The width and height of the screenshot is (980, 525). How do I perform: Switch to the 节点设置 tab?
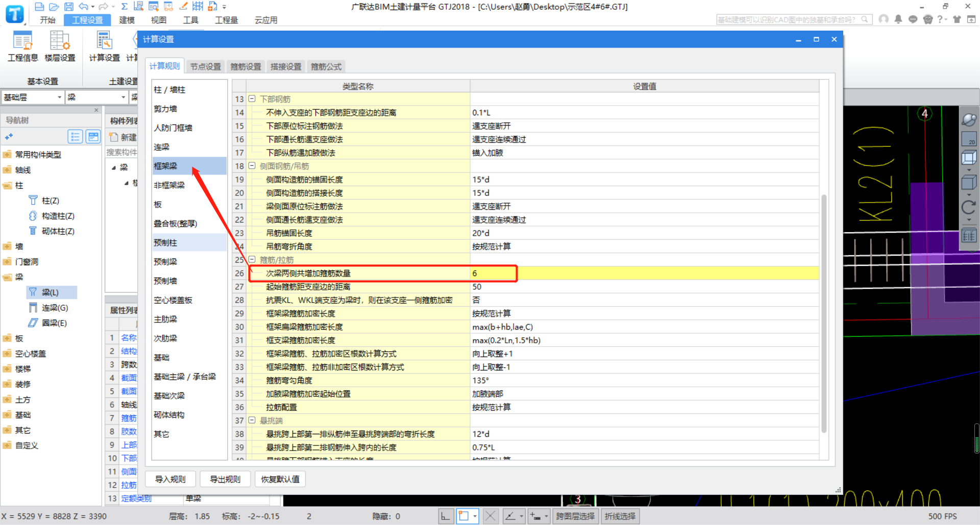click(206, 66)
